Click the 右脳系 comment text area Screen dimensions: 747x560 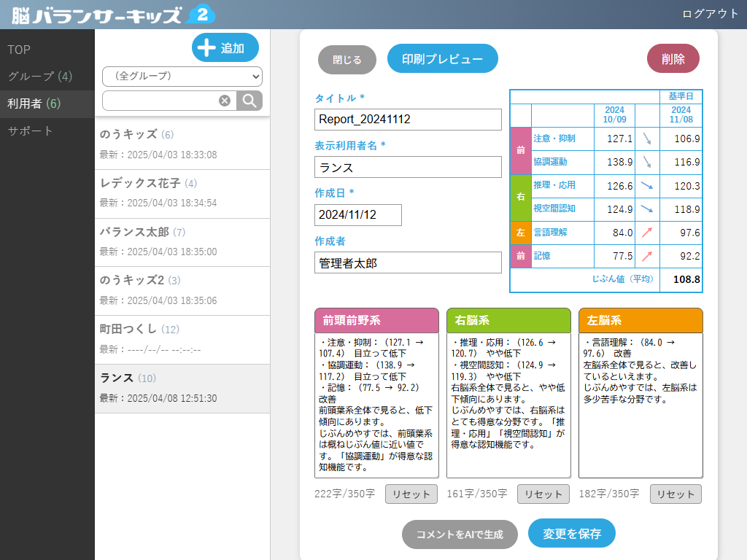(x=508, y=405)
